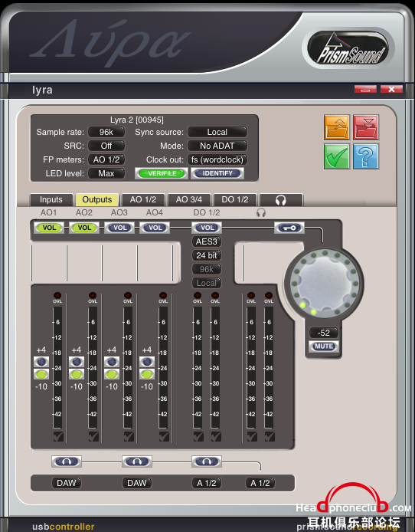Viewport: 415px width, 532px height.
Task: Click the headphone icon under the AO1/AO2 meters
Action: pos(67,461)
